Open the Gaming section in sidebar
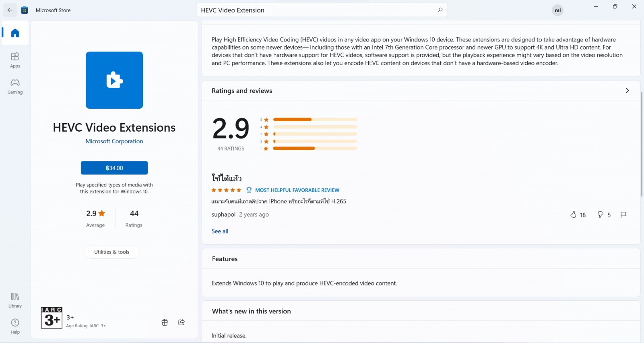The height and width of the screenshot is (343, 644). (x=15, y=86)
